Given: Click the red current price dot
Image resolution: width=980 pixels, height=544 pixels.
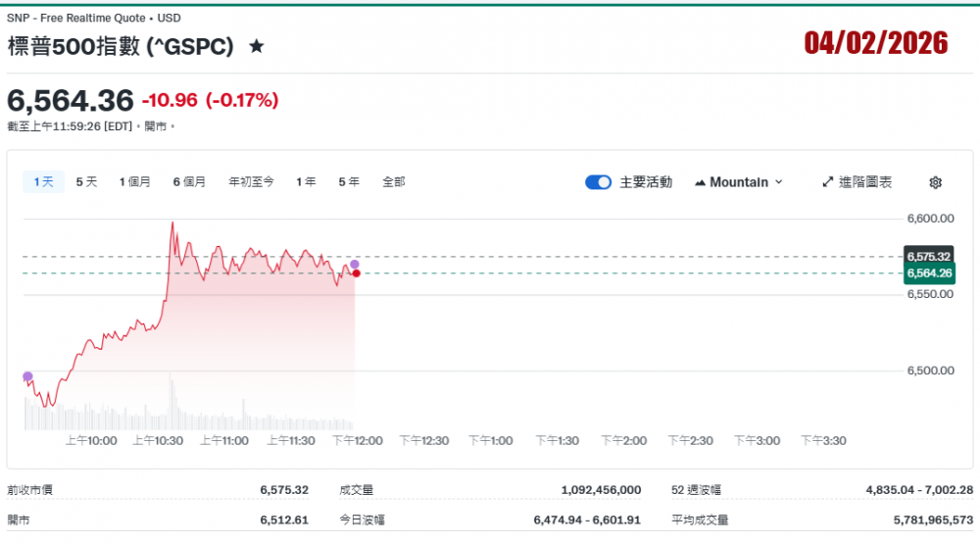Looking at the screenshot, I should (356, 272).
